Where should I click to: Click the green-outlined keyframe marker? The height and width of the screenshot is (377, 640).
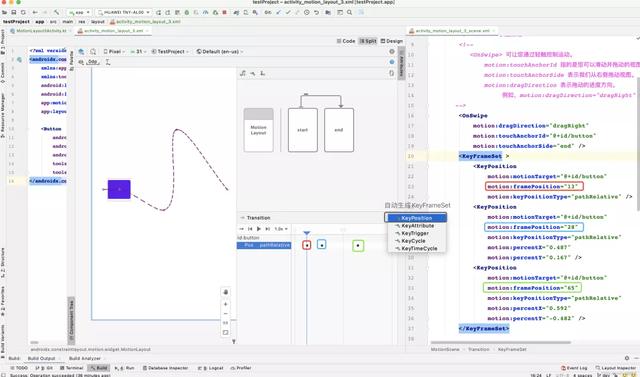coord(358,246)
